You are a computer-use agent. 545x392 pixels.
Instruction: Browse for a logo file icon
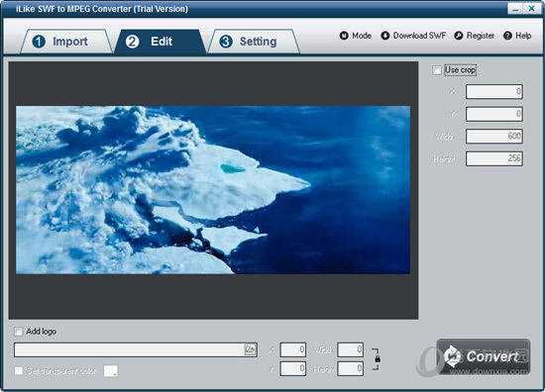click(251, 349)
